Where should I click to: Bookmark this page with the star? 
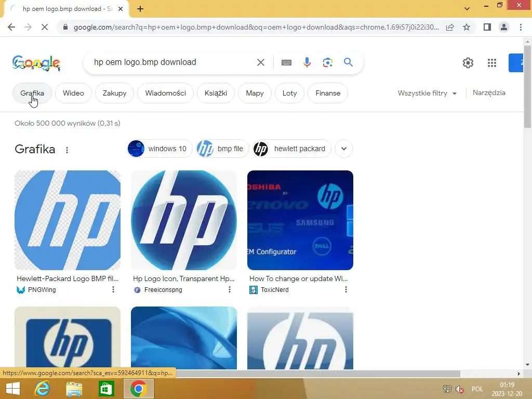tap(467, 27)
